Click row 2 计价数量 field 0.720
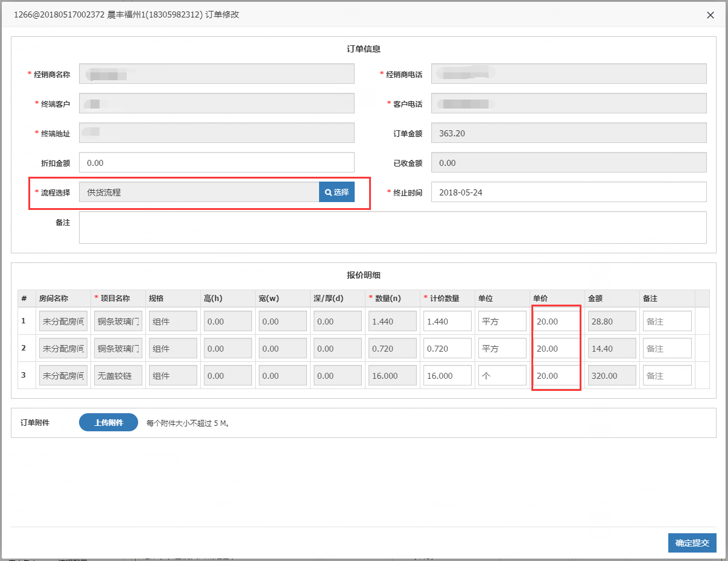The height and width of the screenshot is (561, 728). (x=447, y=349)
